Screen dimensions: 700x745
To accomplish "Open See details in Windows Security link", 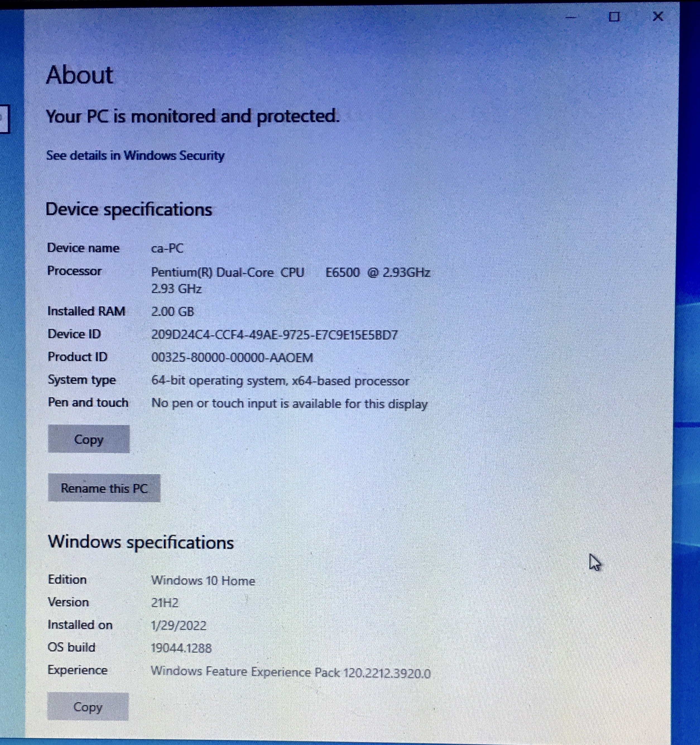I will click(135, 155).
